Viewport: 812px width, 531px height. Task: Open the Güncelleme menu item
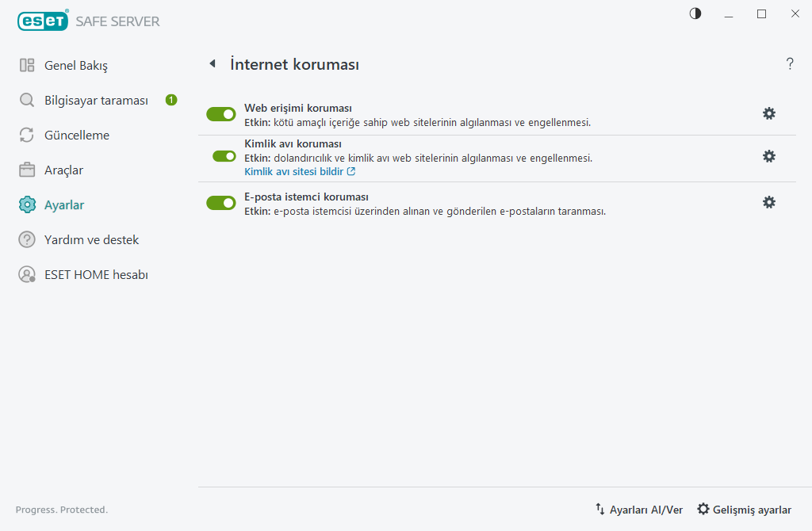pos(76,136)
